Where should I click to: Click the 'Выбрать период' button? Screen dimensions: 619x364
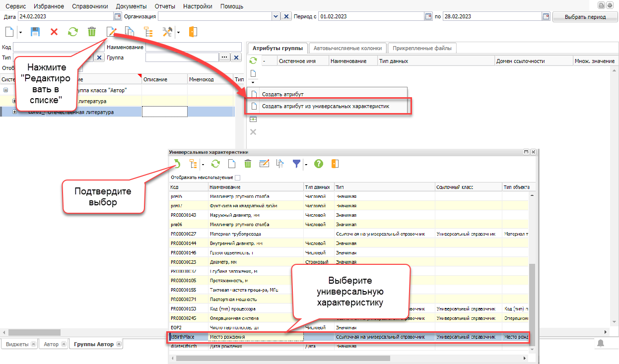click(585, 17)
